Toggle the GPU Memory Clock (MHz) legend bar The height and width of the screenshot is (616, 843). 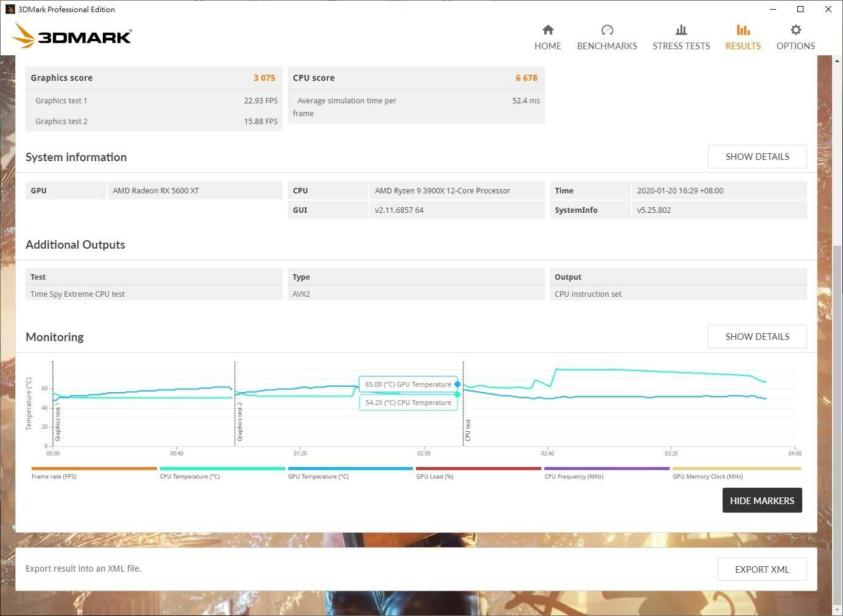click(x=737, y=468)
